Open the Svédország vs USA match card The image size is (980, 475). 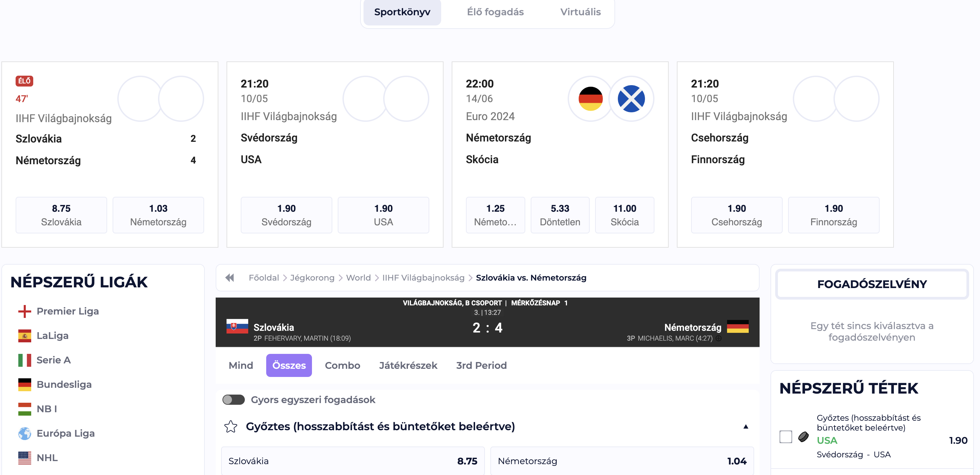tap(335, 154)
